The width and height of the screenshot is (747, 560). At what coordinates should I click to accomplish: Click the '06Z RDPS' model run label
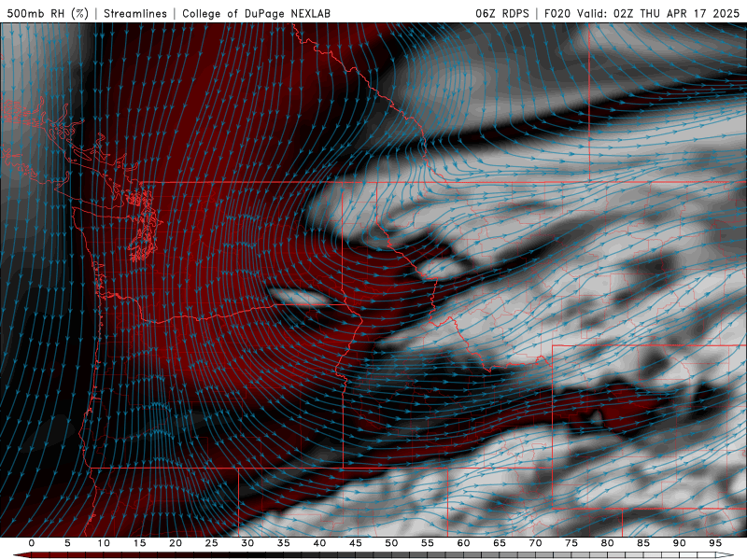coord(502,13)
